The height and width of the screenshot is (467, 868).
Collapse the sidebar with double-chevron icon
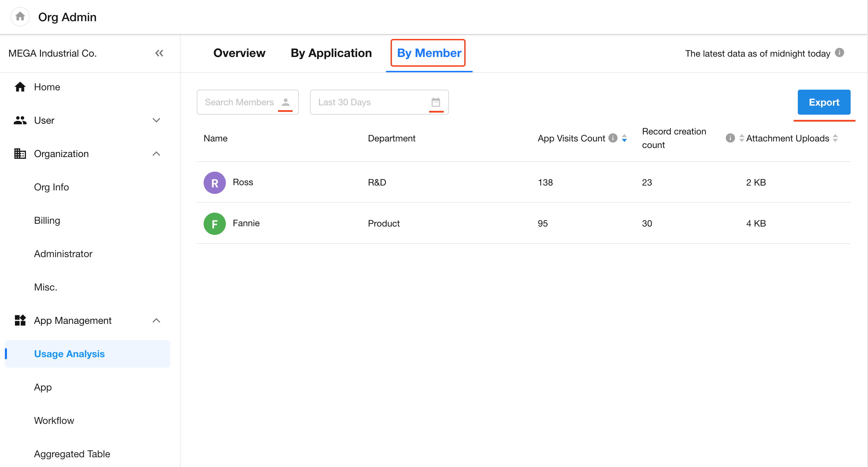click(x=159, y=53)
